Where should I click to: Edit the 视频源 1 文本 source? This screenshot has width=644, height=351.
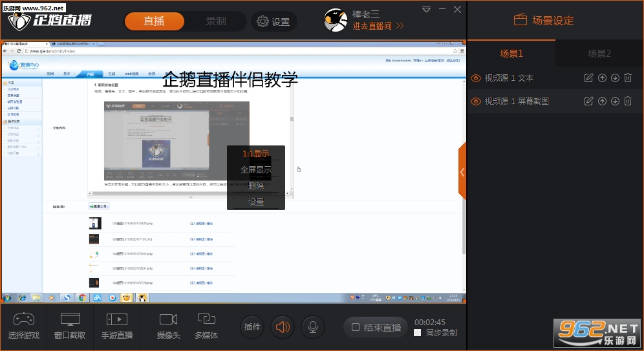pos(588,78)
